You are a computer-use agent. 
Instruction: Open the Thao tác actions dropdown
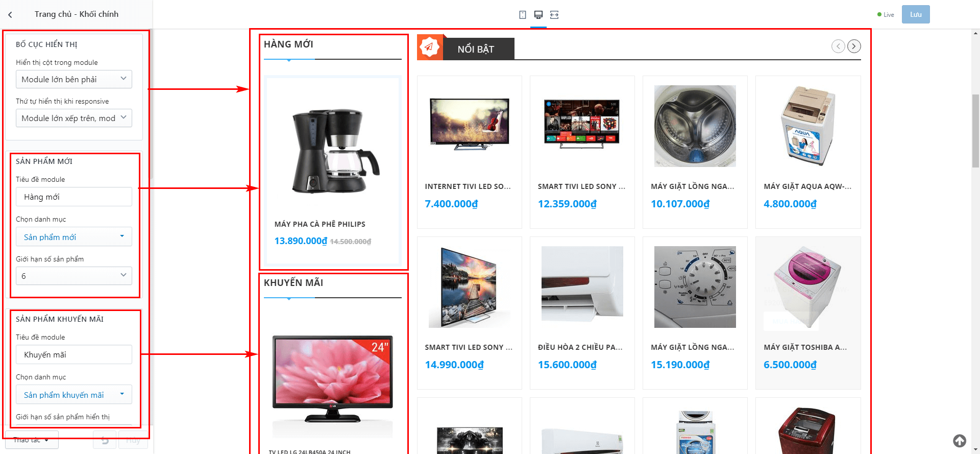(32, 440)
